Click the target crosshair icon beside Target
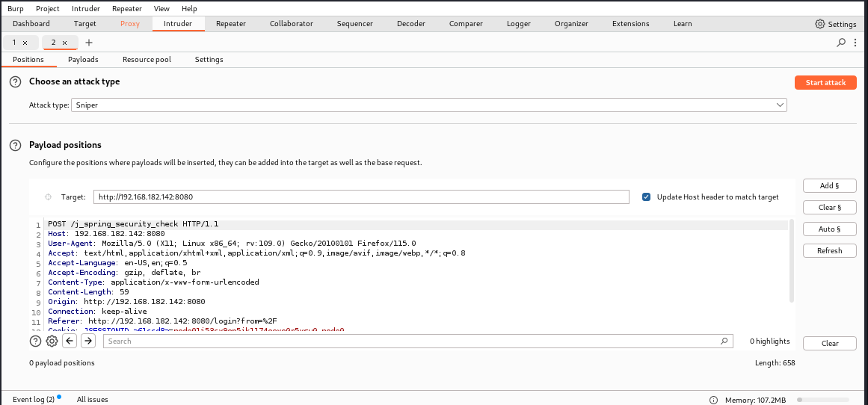Screen dimensions: 868x405 point(49,197)
